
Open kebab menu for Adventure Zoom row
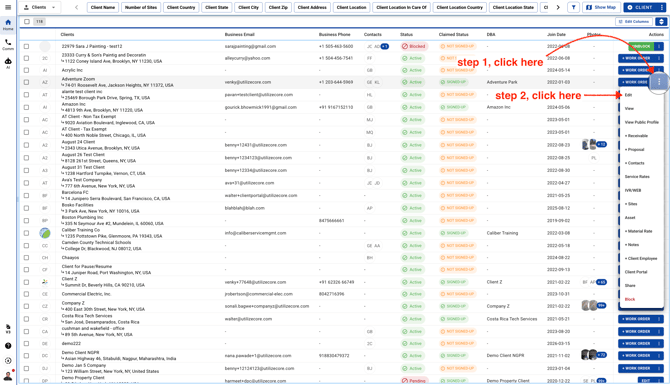(659, 82)
